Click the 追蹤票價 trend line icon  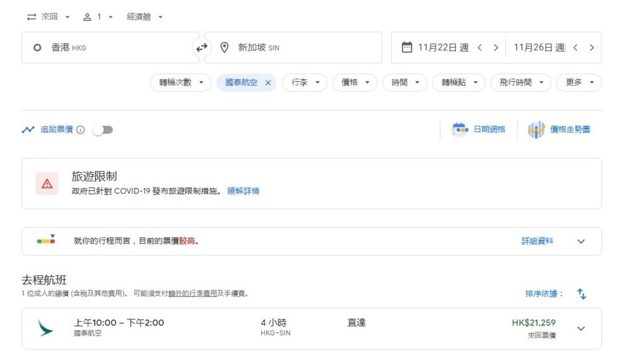coord(28,129)
